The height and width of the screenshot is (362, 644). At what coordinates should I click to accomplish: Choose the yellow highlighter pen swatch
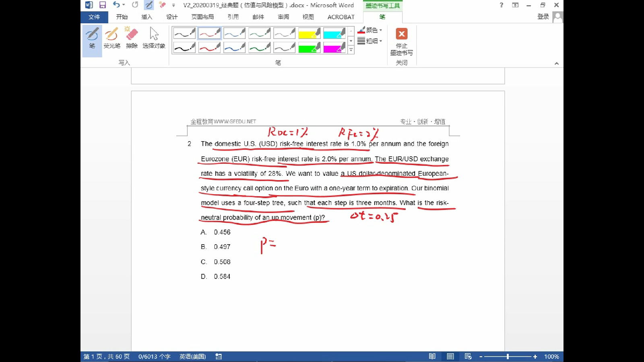tap(309, 33)
